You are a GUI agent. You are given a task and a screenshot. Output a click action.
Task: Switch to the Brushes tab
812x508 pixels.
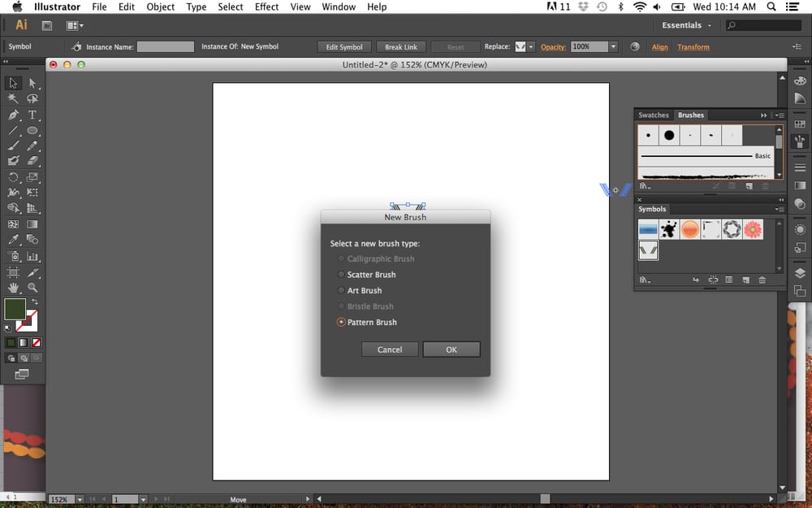(x=691, y=115)
